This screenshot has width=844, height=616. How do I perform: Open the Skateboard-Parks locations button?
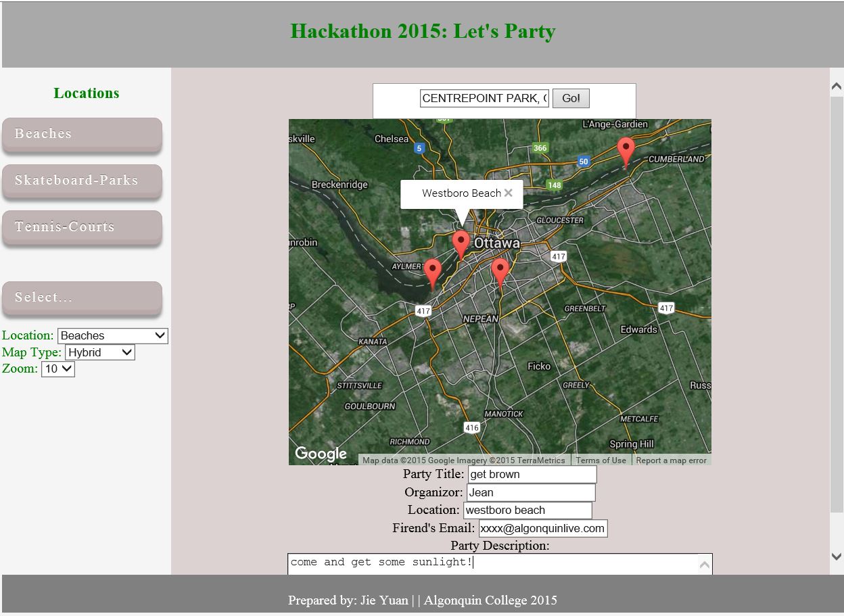pos(82,181)
